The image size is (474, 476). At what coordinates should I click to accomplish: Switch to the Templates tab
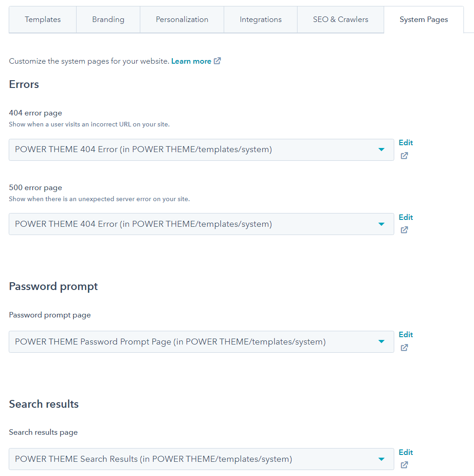point(42,19)
